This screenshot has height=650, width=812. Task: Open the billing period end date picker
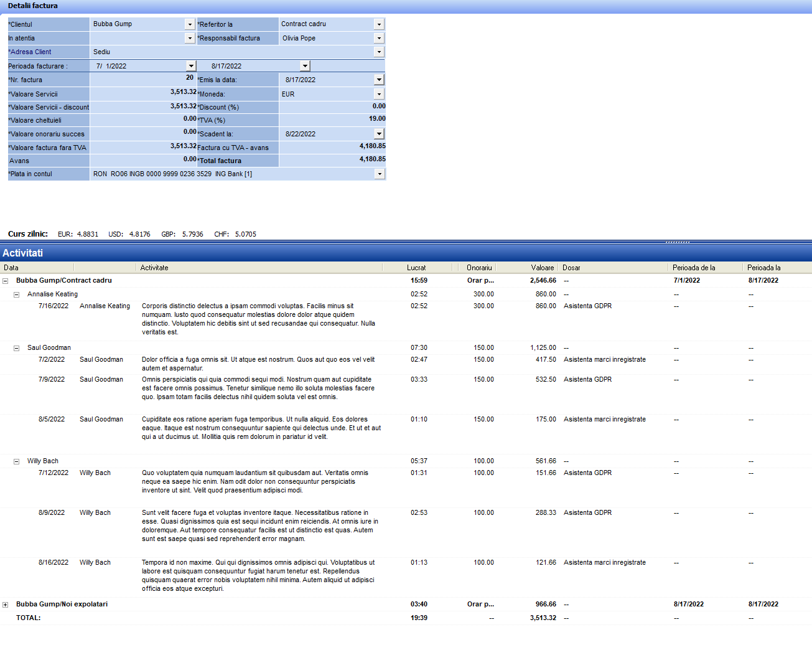tap(304, 66)
